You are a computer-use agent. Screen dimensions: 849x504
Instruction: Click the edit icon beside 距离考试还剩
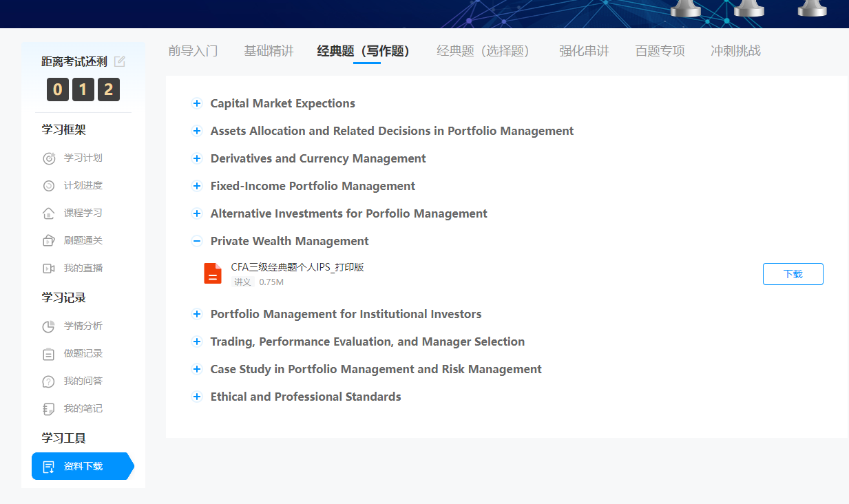coord(120,62)
